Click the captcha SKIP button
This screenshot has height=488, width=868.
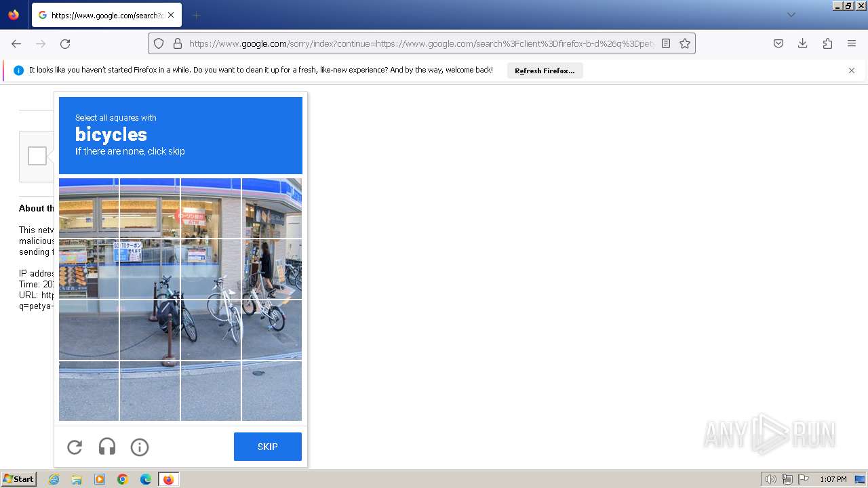click(x=268, y=447)
